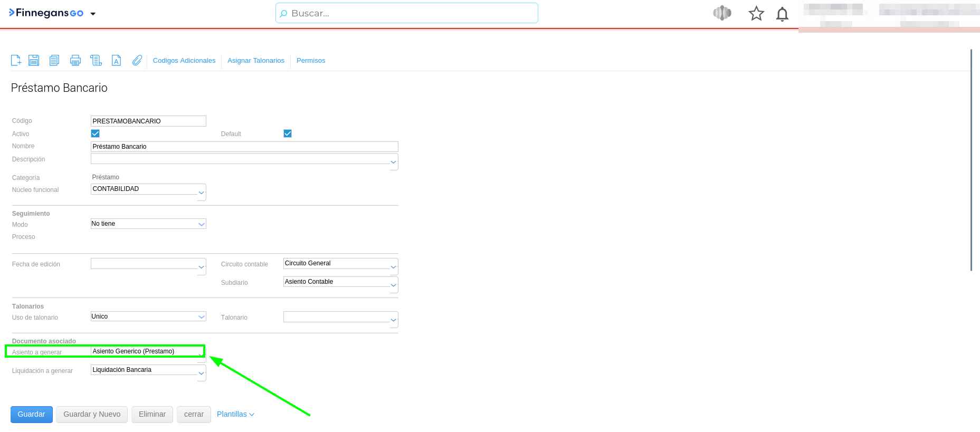Image resolution: width=980 pixels, height=432 pixels.
Task: Click the paperclip attachment icon
Action: pos(137,61)
